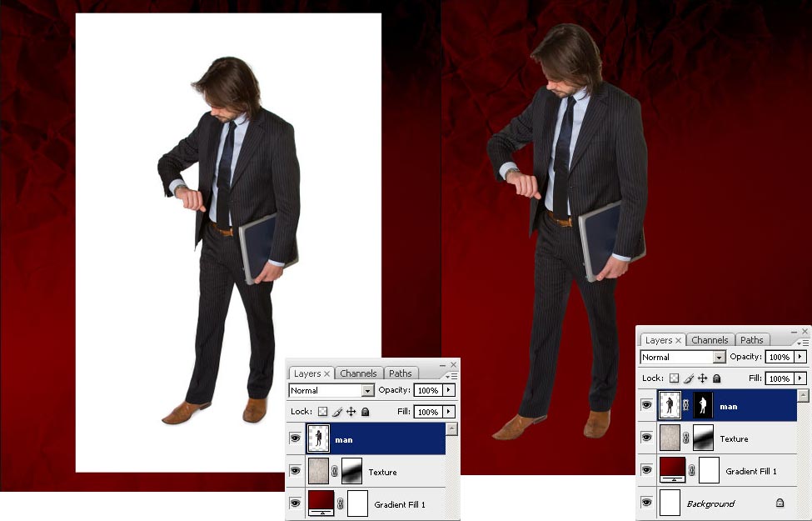This screenshot has height=521, width=812.
Task: Click the mask link icon on masked man layer
Action: (687, 406)
